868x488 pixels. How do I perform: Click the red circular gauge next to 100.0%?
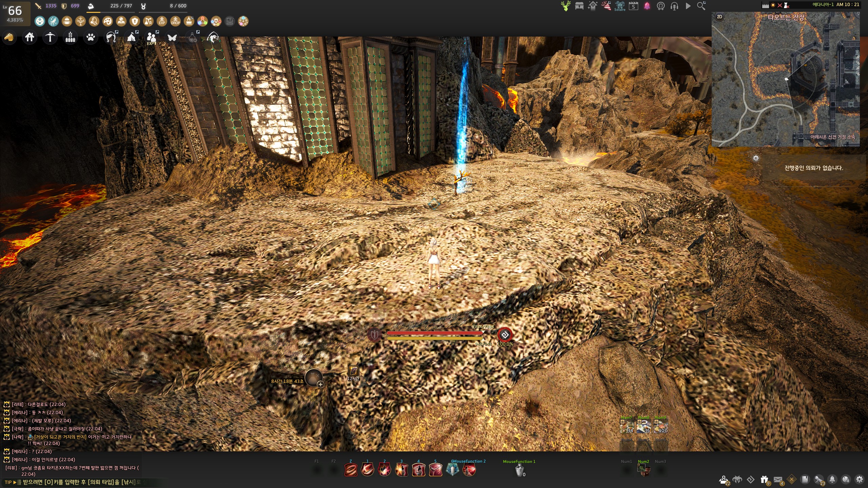pyautogui.click(x=505, y=335)
